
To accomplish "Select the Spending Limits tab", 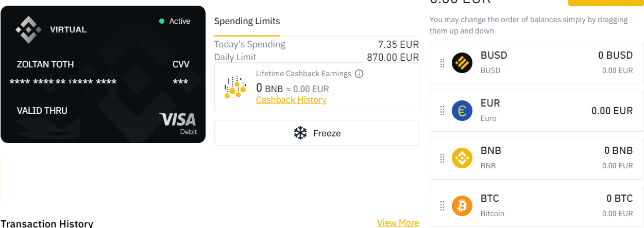I will pyautogui.click(x=247, y=21).
